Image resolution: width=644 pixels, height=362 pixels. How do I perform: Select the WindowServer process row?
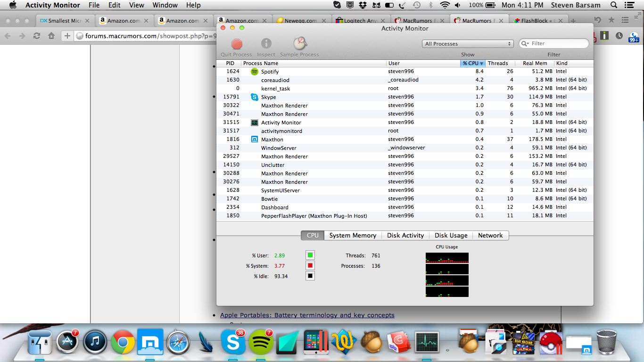[405, 148]
